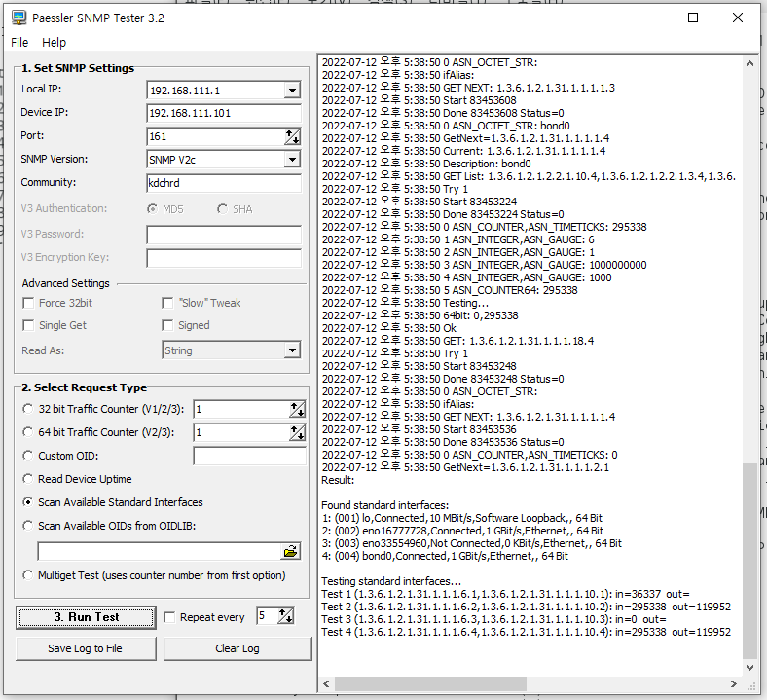Open the Help menu
Screen dimensions: 767x700
pos(54,43)
